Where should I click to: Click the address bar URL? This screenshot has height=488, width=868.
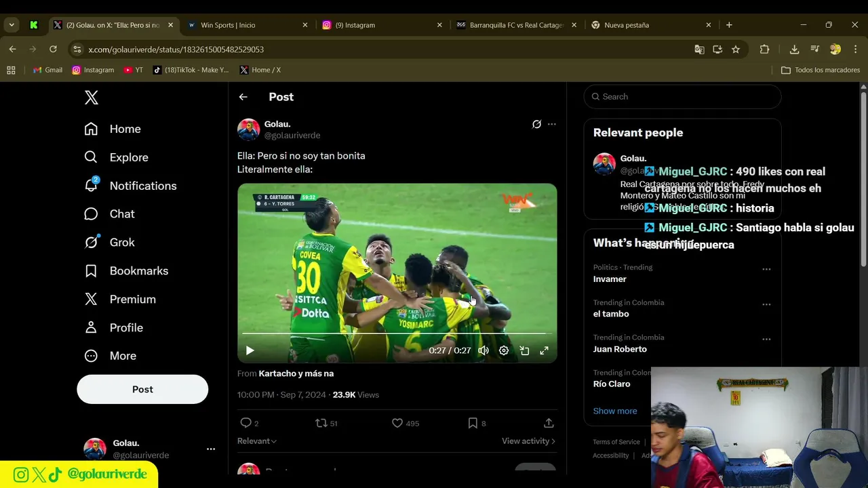coord(176,49)
